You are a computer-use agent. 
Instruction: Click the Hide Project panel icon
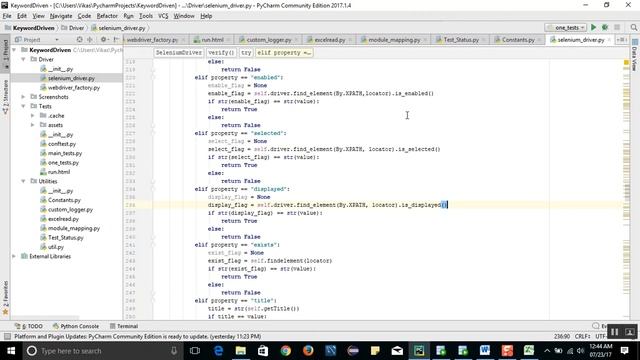(x=116, y=40)
